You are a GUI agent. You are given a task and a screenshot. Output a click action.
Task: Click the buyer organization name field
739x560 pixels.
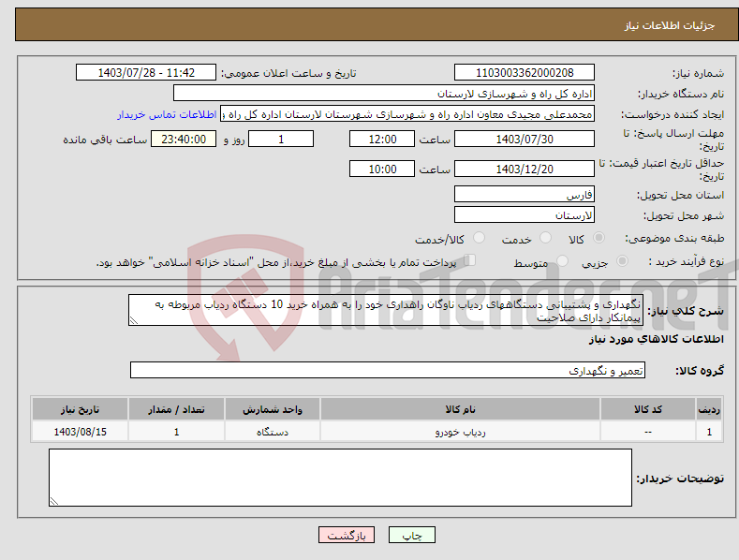(384, 94)
